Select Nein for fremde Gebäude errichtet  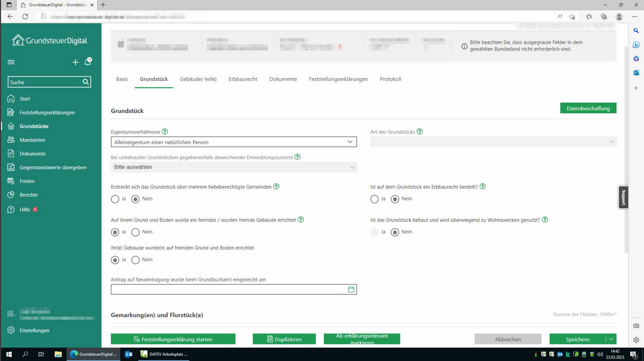135,232
